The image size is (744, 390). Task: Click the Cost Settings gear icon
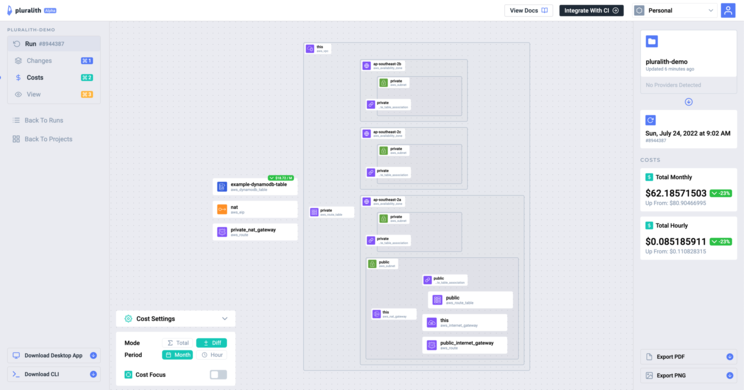tap(128, 319)
